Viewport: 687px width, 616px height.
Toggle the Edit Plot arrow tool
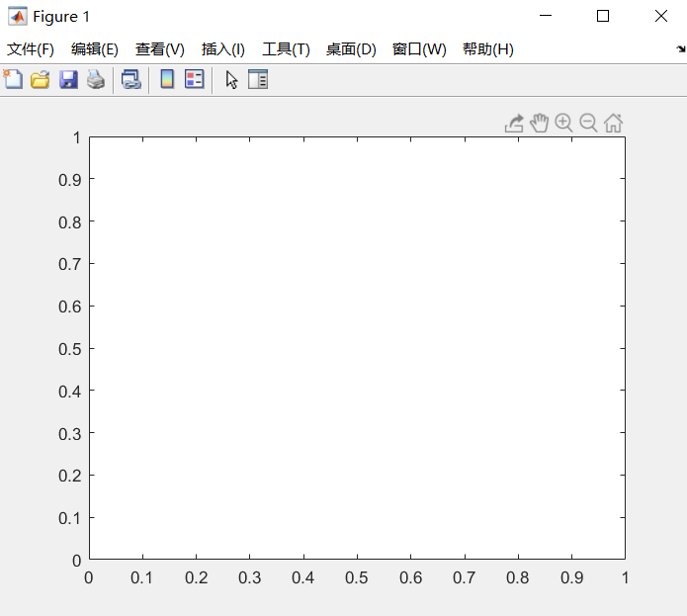coord(231,80)
